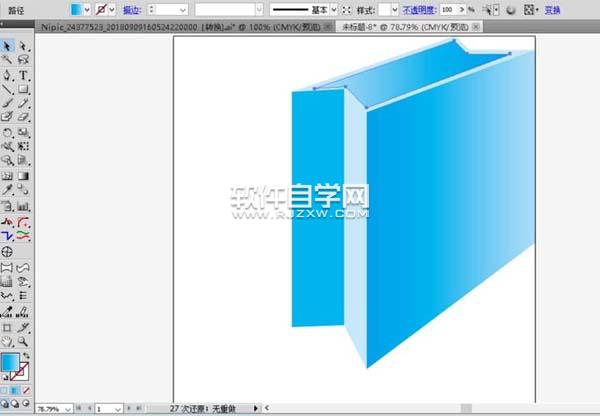The image size is (600, 416).
Task: Set paint mode to None
Action: pyautogui.click(x=26, y=391)
